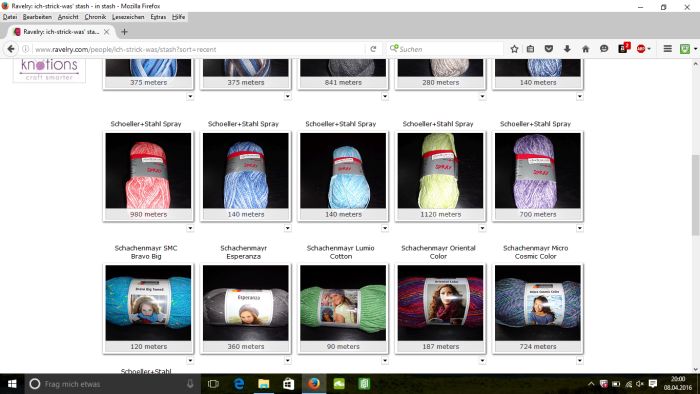Open the green Spray yarn 1120 meters thumbnail
The width and height of the screenshot is (700, 394).
pyautogui.click(x=440, y=170)
